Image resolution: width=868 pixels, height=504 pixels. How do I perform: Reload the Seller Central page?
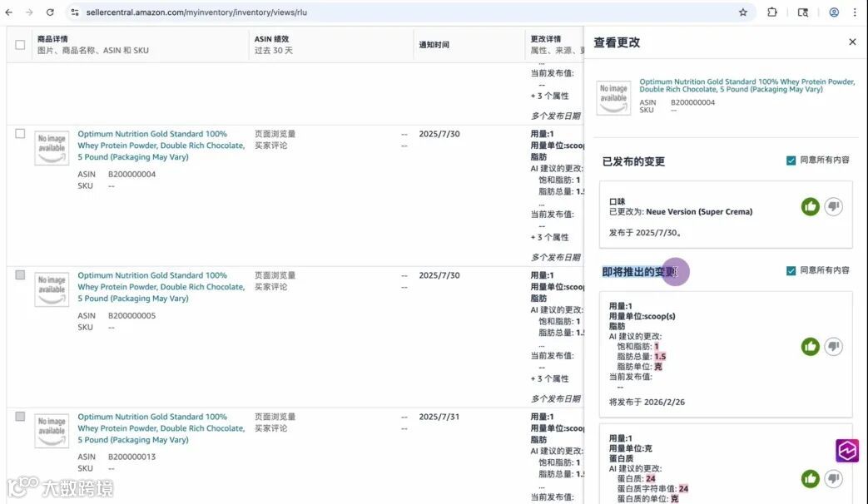[50, 12]
